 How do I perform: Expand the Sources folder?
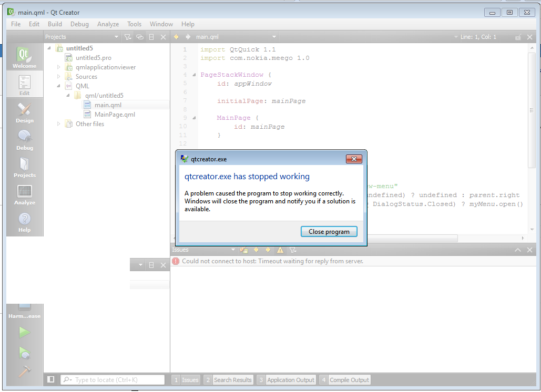tap(59, 77)
